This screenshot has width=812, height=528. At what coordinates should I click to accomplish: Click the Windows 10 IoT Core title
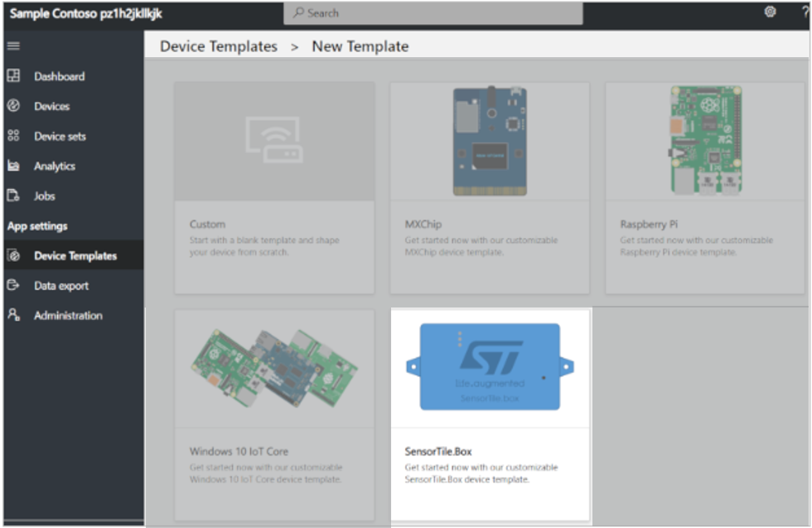(x=239, y=451)
